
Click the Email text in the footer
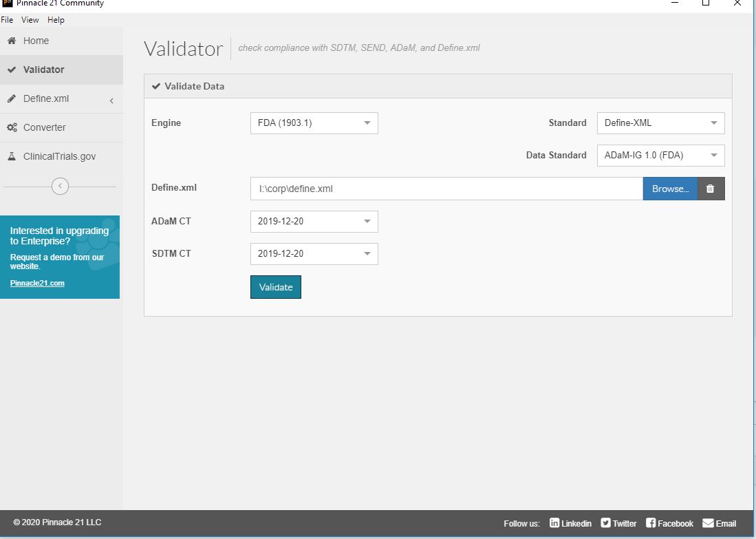click(726, 524)
